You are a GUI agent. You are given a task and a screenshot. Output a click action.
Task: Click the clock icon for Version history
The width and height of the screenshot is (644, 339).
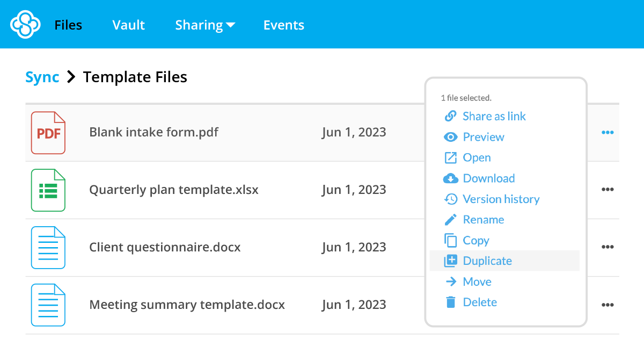(x=451, y=199)
